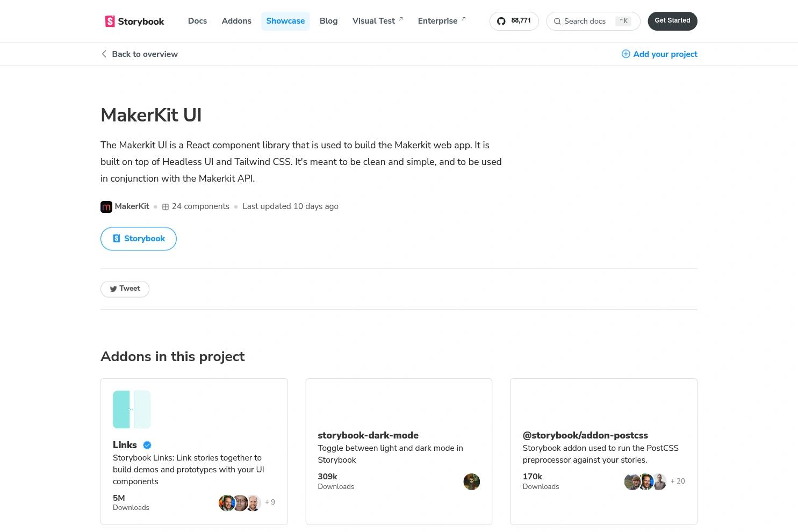Viewport: 798px width, 532px height.
Task: Click the plus circle Add project icon
Action: [x=626, y=54]
